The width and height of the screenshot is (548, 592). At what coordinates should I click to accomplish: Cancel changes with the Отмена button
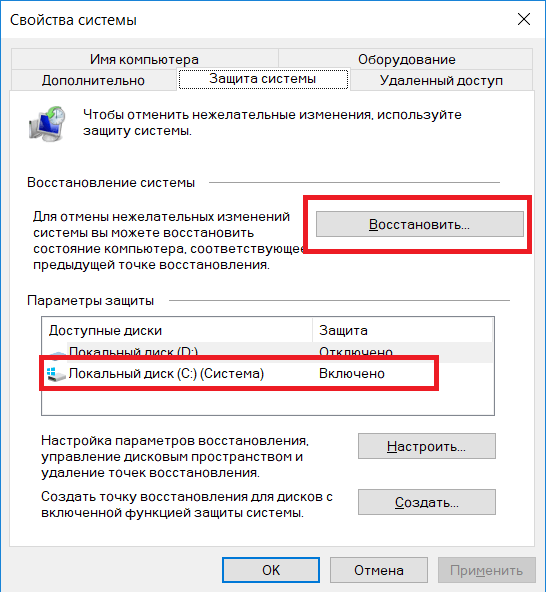point(379,570)
